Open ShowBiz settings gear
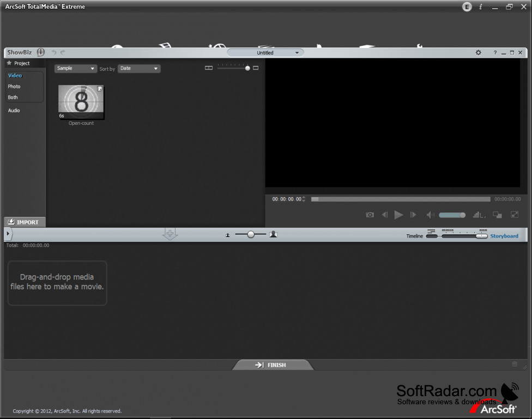Screen dimensions: 532x419 click(x=479, y=53)
